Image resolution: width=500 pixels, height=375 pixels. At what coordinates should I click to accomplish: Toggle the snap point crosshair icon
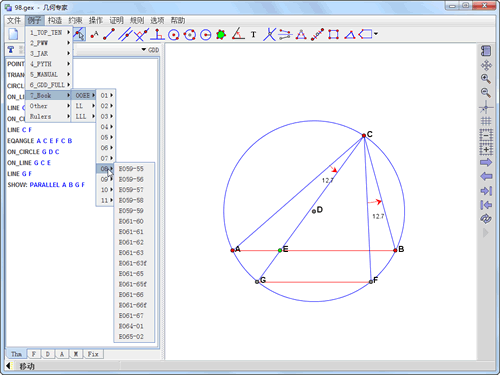point(486,107)
